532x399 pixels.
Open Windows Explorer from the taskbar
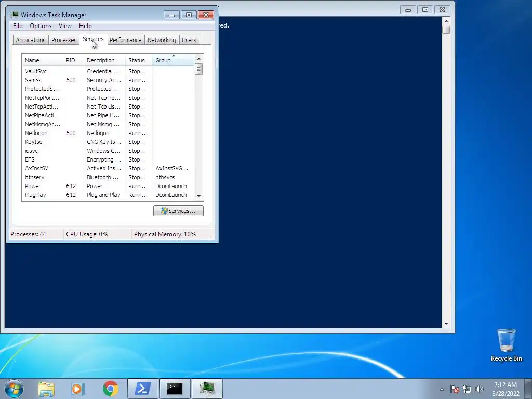click(46, 389)
